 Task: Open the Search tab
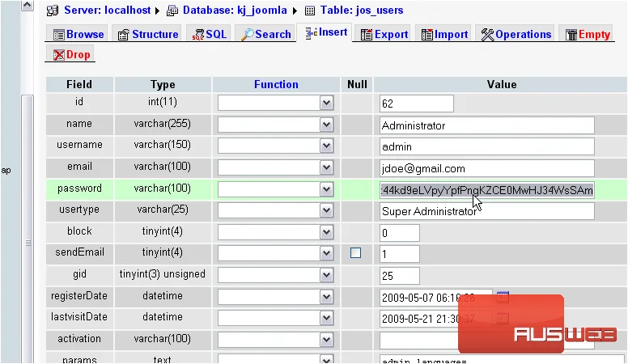pyautogui.click(x=265, y=35)
